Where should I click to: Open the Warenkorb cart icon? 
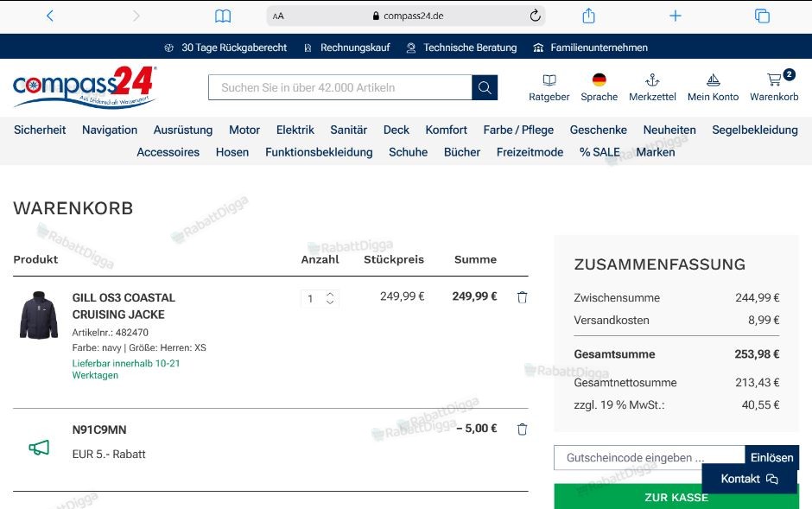pos(774,80)
